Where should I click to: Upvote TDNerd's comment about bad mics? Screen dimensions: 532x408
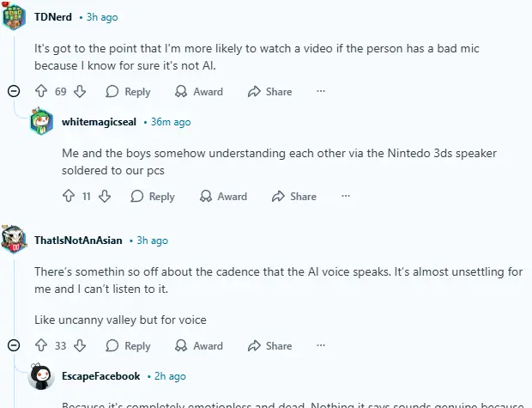point(40,91)
